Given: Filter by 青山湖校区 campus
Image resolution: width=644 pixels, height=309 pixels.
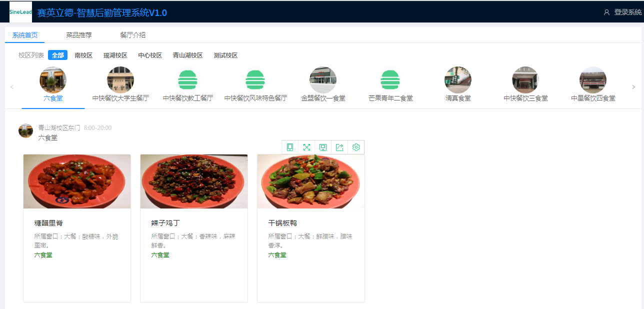Looking at the screenshot, I should 188,55.
